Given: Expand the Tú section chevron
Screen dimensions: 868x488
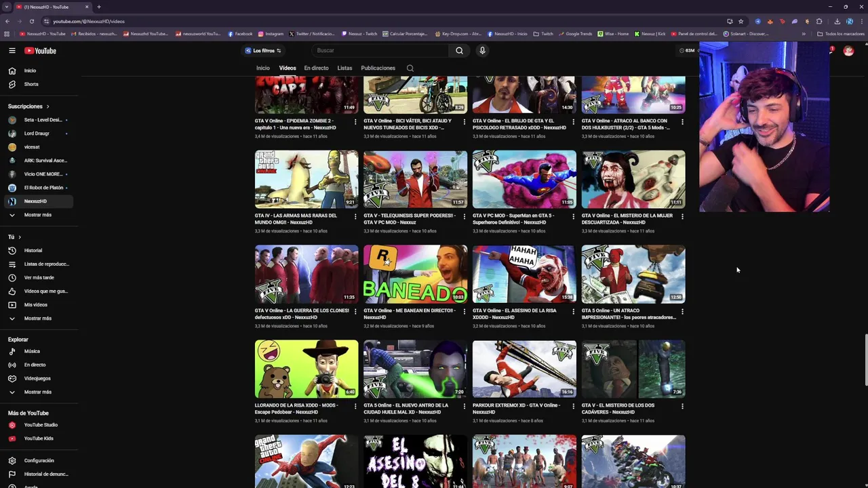Looking at the screenshot, I should tap(20, 237).
